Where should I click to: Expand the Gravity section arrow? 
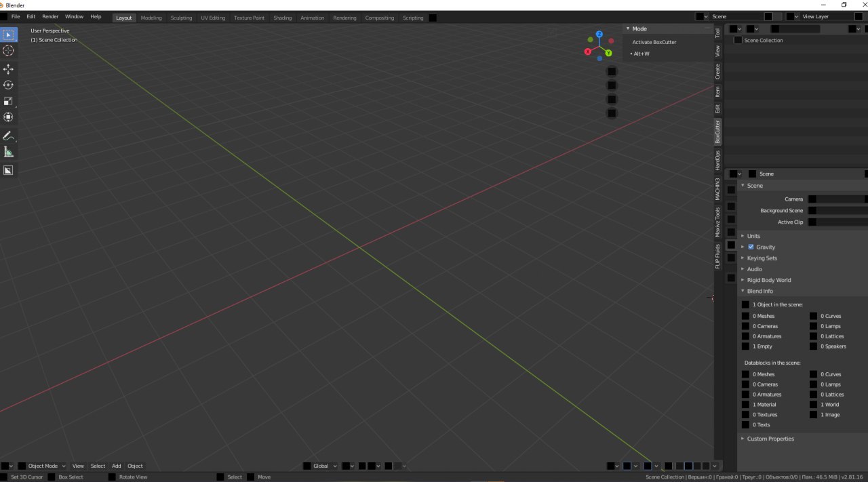click(743, 247)
